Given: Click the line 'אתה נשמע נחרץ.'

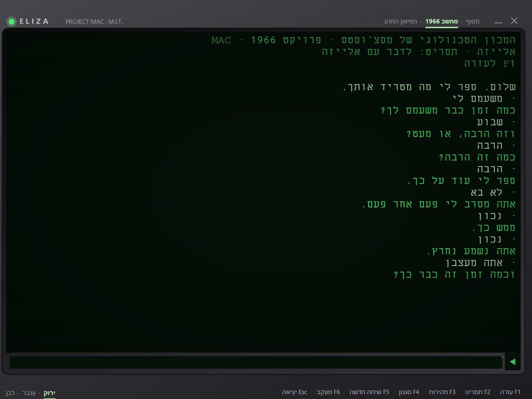Looking at the screenshot, I should (471, 251).
